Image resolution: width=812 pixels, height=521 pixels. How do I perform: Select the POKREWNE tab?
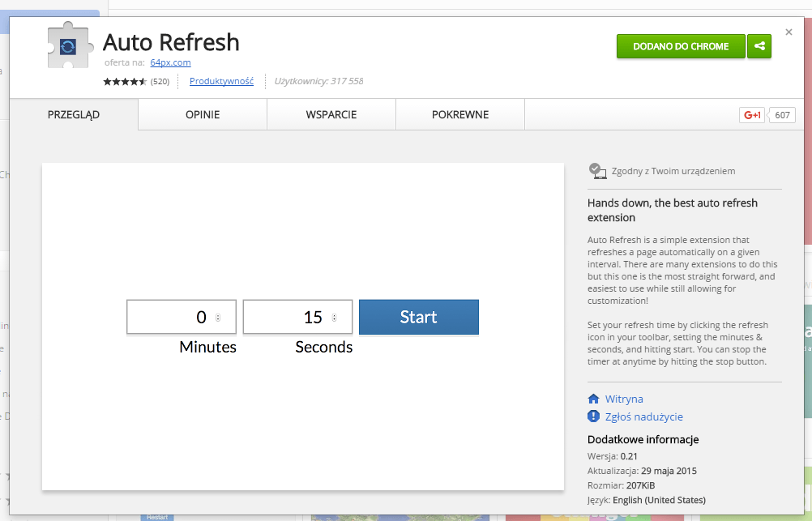click(460, 115)
